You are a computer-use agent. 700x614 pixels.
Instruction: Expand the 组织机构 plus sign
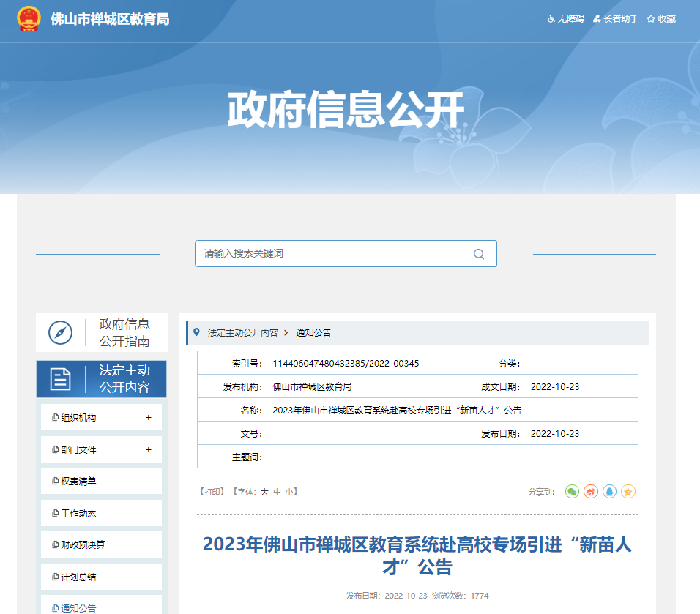click(148, 418)
